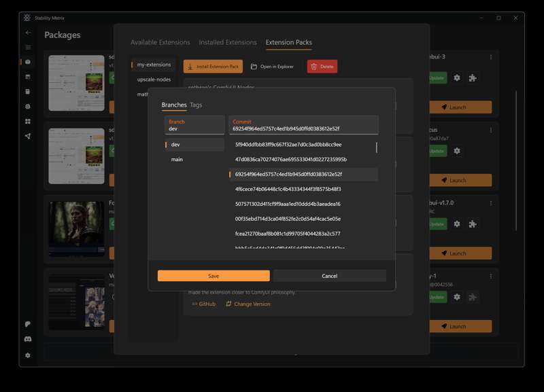544x392 pixels.
Task: Click the Cancel button
Action: [x=329, y=276]
